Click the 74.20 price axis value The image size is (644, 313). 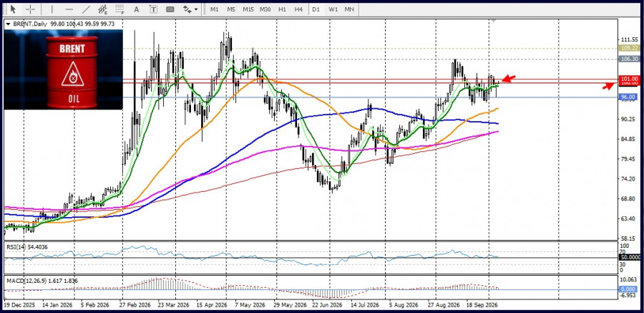pos(628,179)
